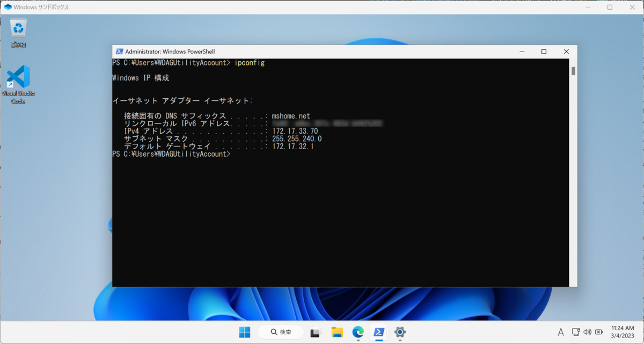Click the volume speaker icon in tray
This screenshot has height=344, width=644.
pyautogui.click(x=587, y=332)
